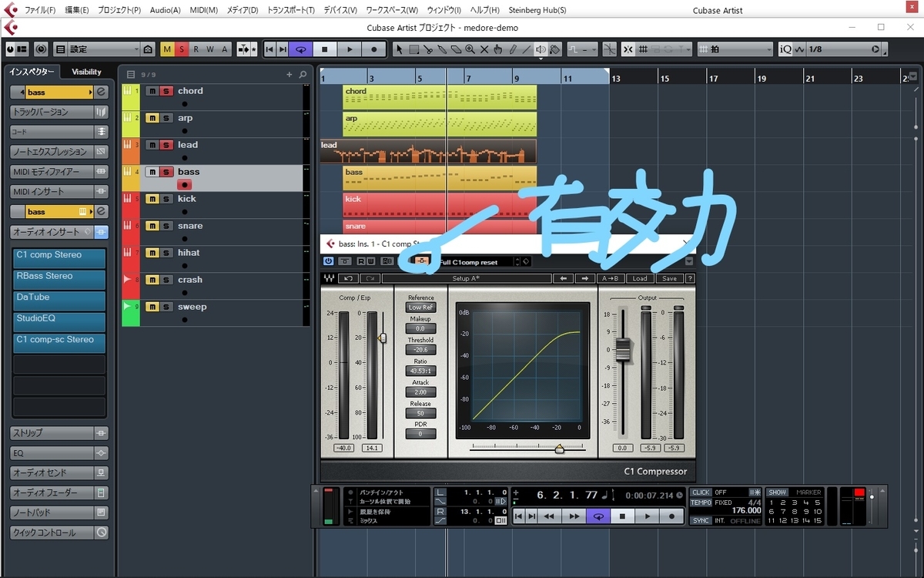
Task: Click the Save button in C1 plugin
Action: coord(670,278)
